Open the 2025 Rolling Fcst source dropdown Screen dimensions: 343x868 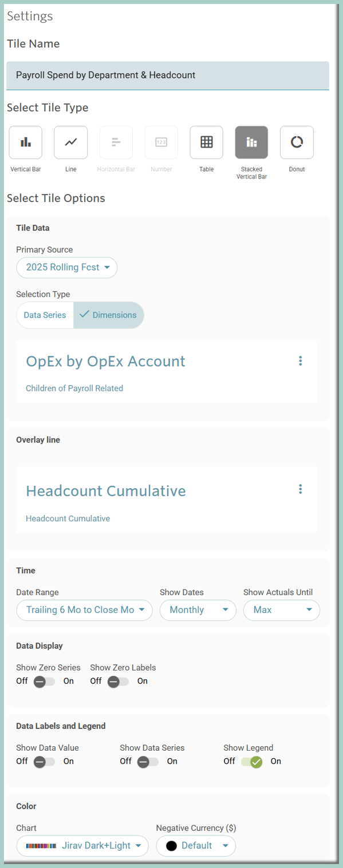[67, 267]
